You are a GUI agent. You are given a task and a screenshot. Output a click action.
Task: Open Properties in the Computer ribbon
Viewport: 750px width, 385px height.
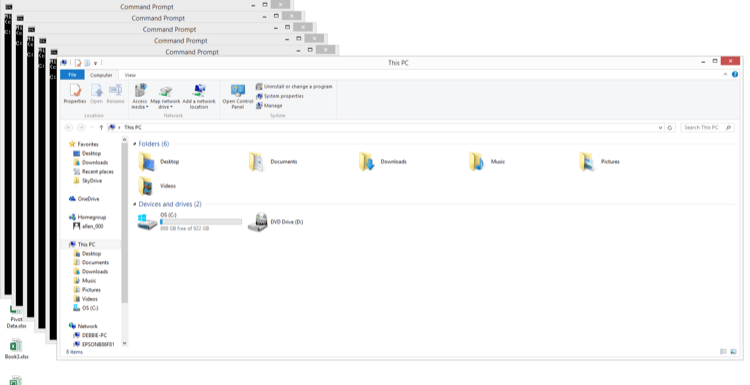coord(75,94)
